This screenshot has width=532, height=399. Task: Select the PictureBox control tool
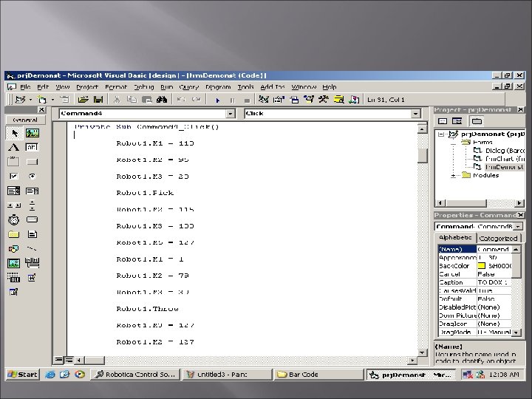33,133
